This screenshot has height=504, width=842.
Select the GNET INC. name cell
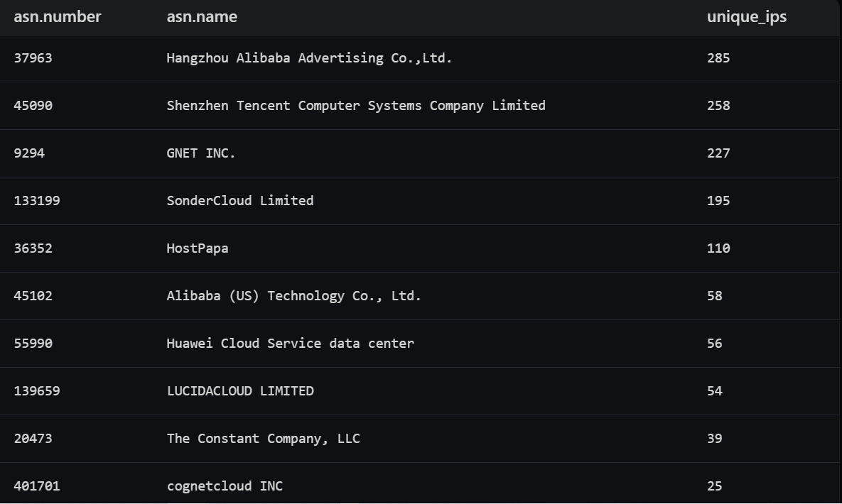[x=201, y=153]
